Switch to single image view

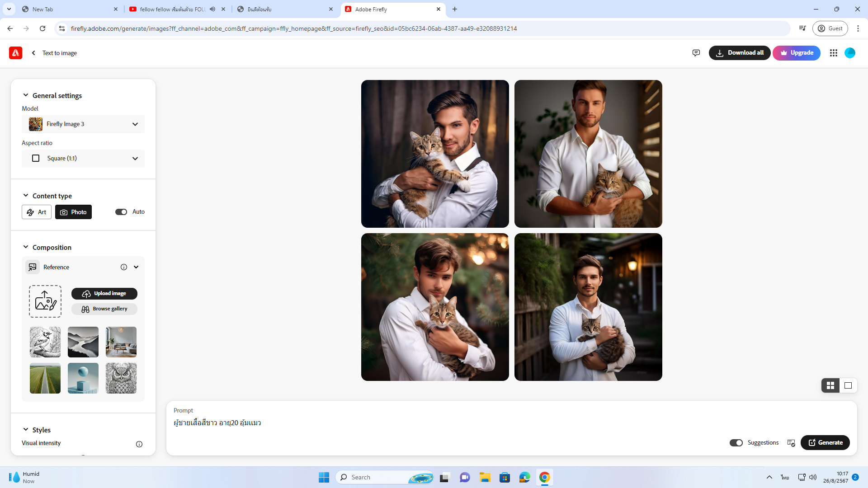tap(848, 385)
